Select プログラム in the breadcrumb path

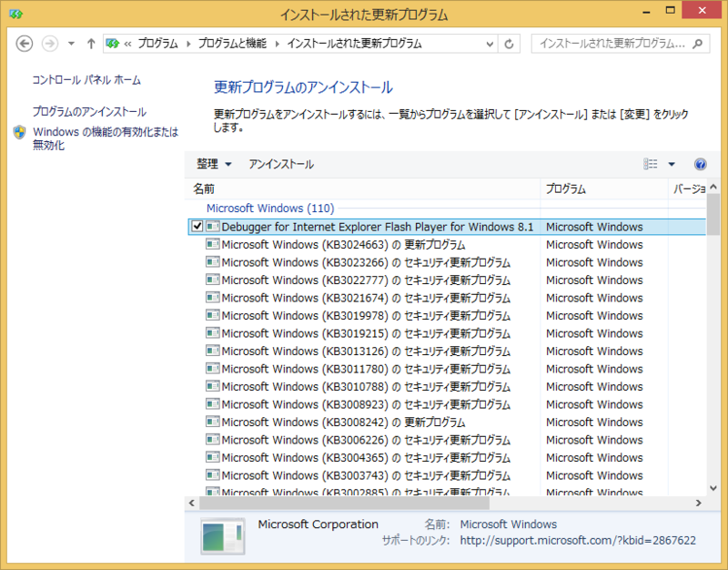(x=157, y=44)
